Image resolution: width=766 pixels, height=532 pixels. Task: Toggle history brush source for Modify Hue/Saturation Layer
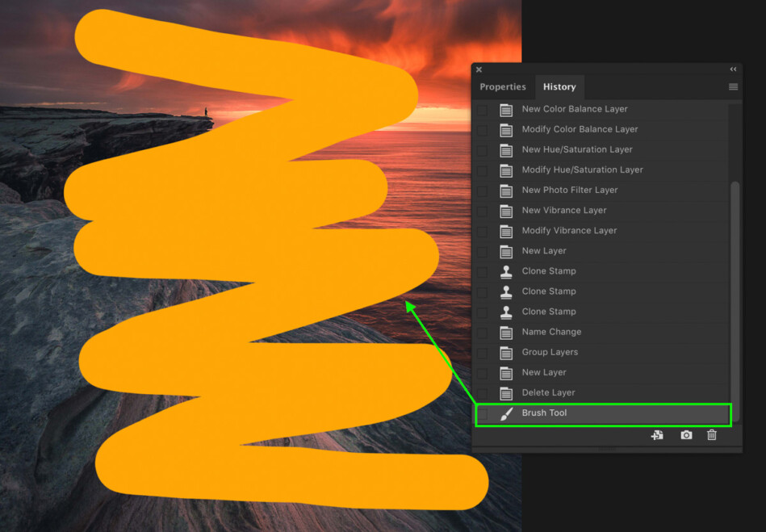(x=482, y=170)
